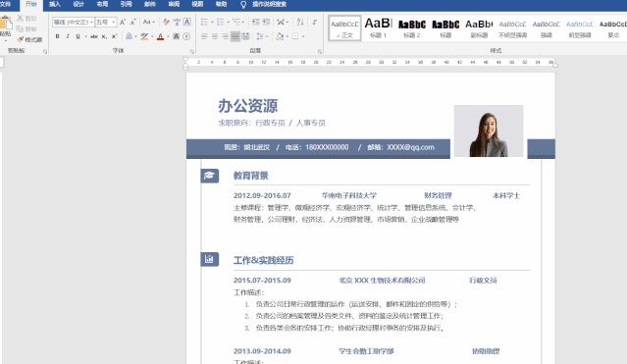Switch to the 插入 (Insert) tab
Viewport: 627px width, 364px height.
(x=55, y=4)
